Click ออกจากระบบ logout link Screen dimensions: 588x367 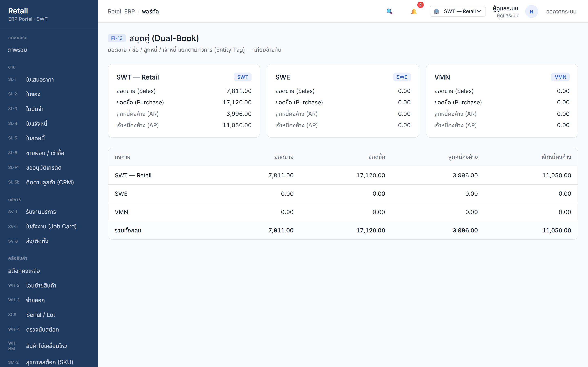(x=561, y=12)
